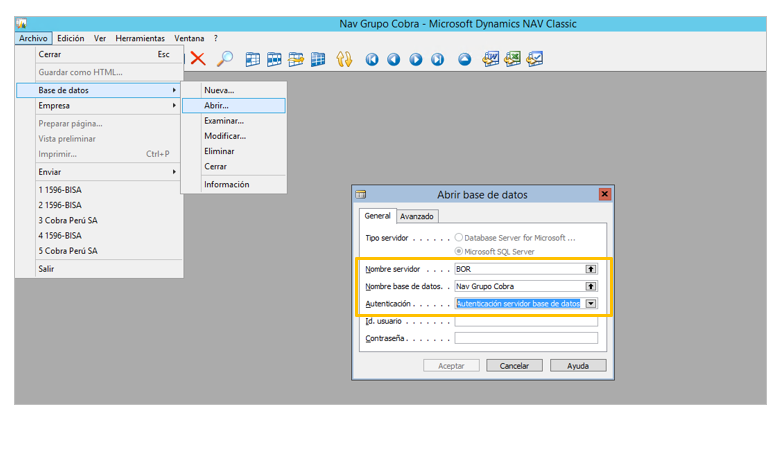Open recent file 5 Cobra Perú SA
This screenshot has width=782, height=454.
coord(99,251)
